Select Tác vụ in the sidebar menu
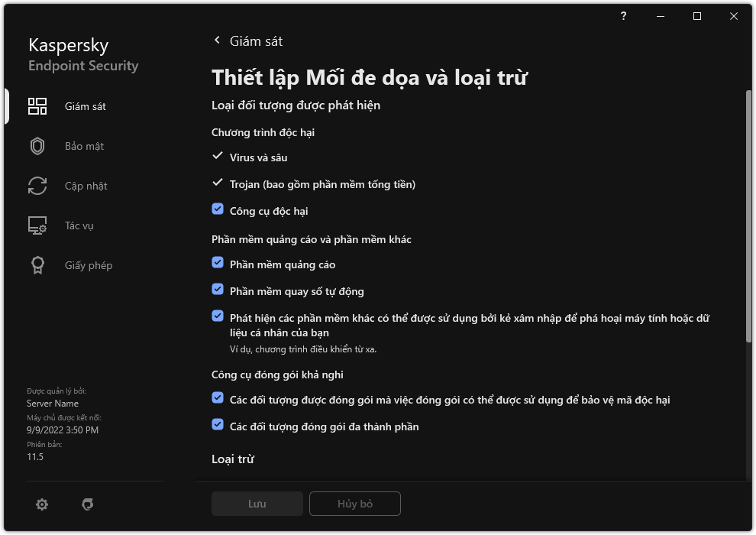 click(79, 225)
